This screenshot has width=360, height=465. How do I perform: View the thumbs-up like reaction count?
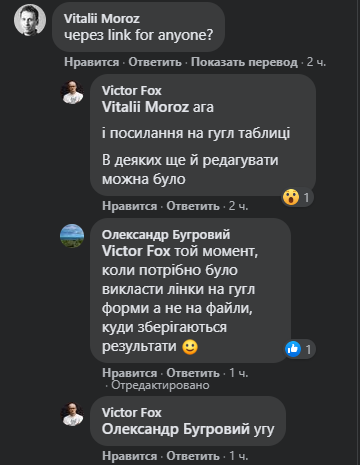tap(299, 349)
